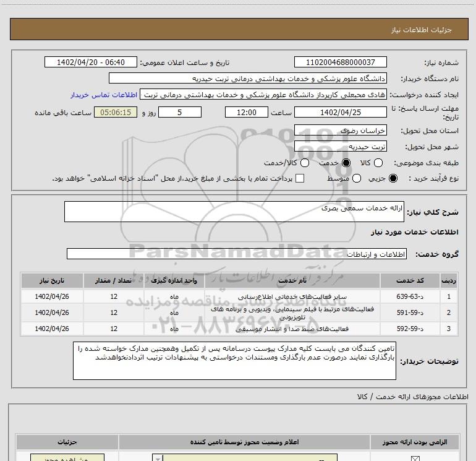Click the جزئیات column header in permits table
This screenshot has width=476, height=461.
(x=67, y=442)
